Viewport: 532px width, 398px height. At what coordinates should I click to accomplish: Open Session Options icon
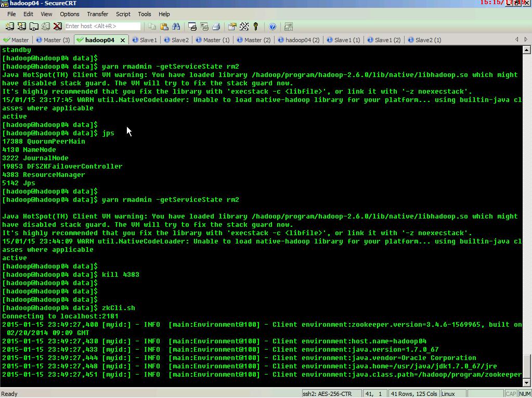pyautogui.click(x=232, y=27)
